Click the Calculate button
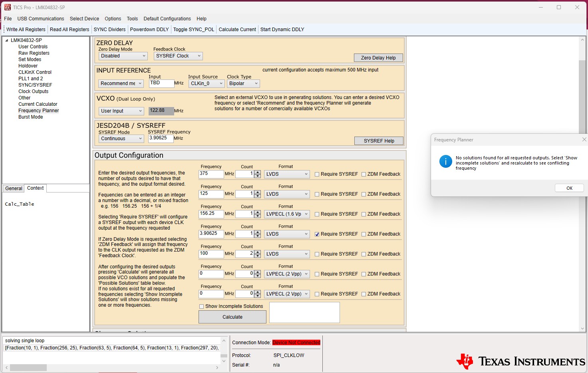Viewport: 588px width, 373px height. coord(232,317)
